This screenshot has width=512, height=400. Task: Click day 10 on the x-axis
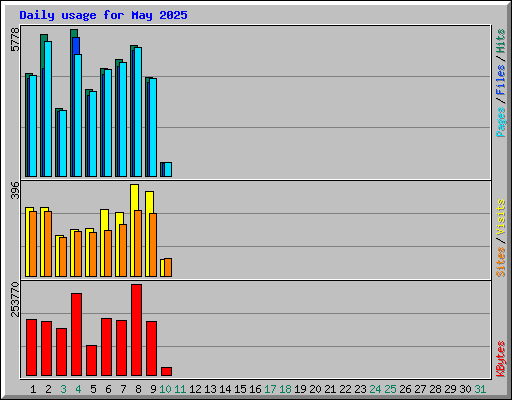coord(165,389)
